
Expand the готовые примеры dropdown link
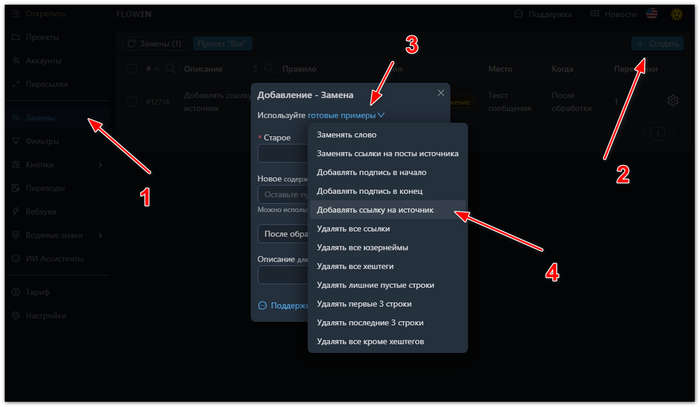tap(346, 116)
